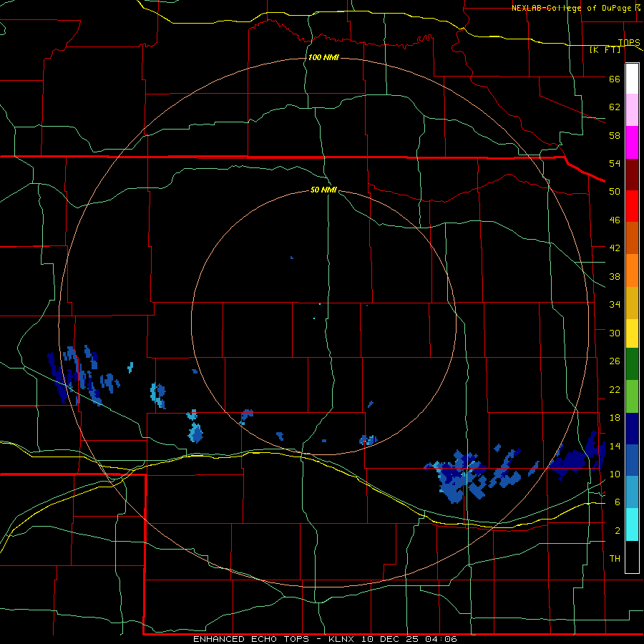644x644 pixels.
Task: Click the medium blue 18 kft swatch
Action: point(632,460)
